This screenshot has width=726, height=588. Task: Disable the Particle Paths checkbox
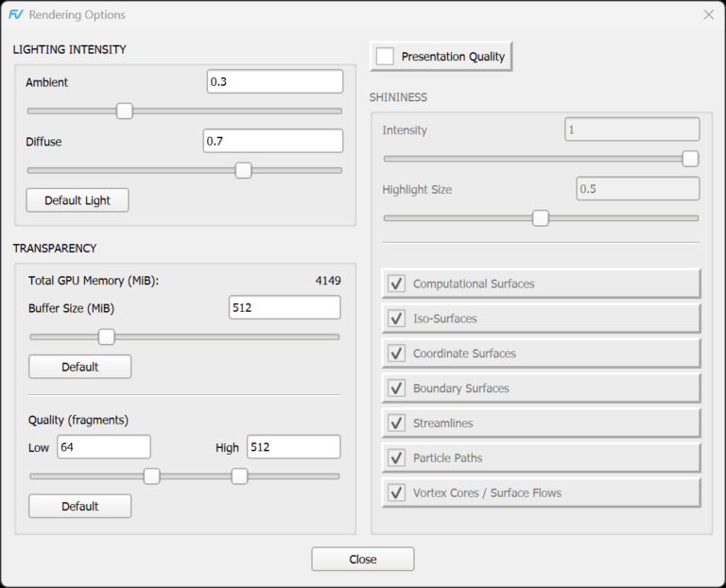[396, 458]
